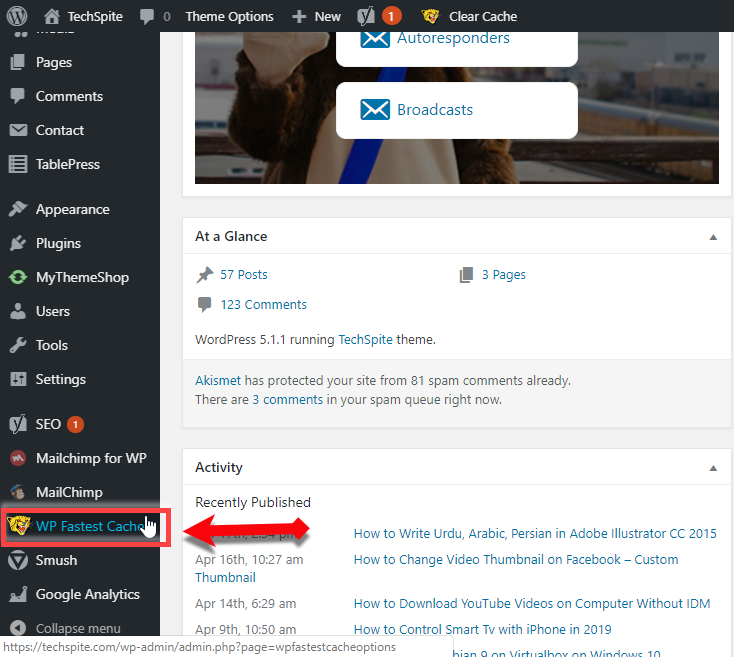
Task: Open Theme Options in admin bar
Action: tap(229, 16)
